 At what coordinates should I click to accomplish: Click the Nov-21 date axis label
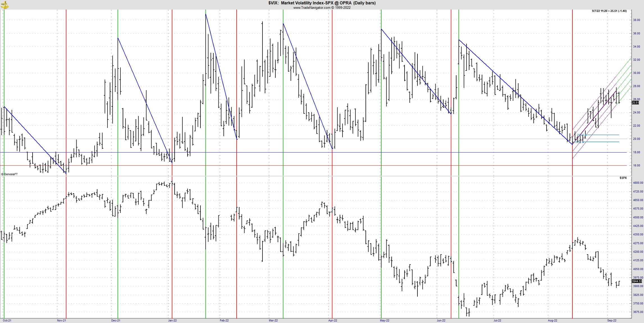tap(61, 320)
